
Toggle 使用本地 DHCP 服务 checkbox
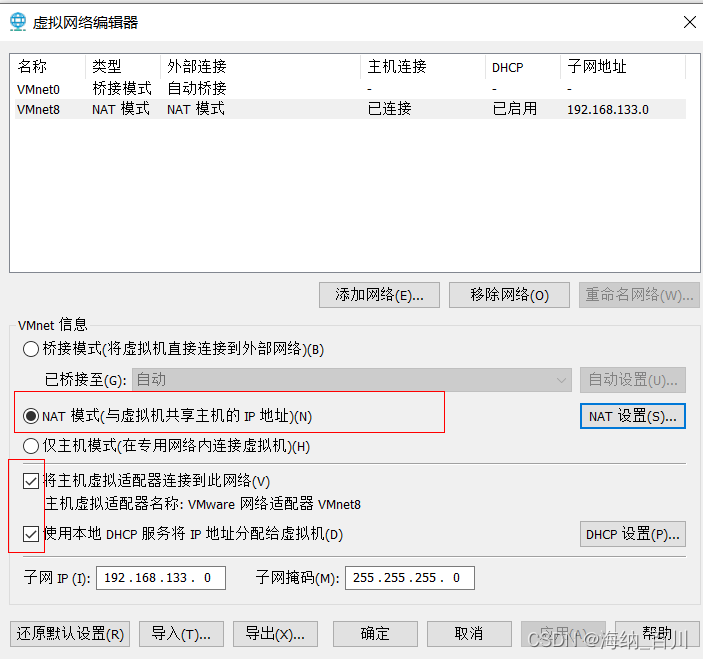point(31,534)
